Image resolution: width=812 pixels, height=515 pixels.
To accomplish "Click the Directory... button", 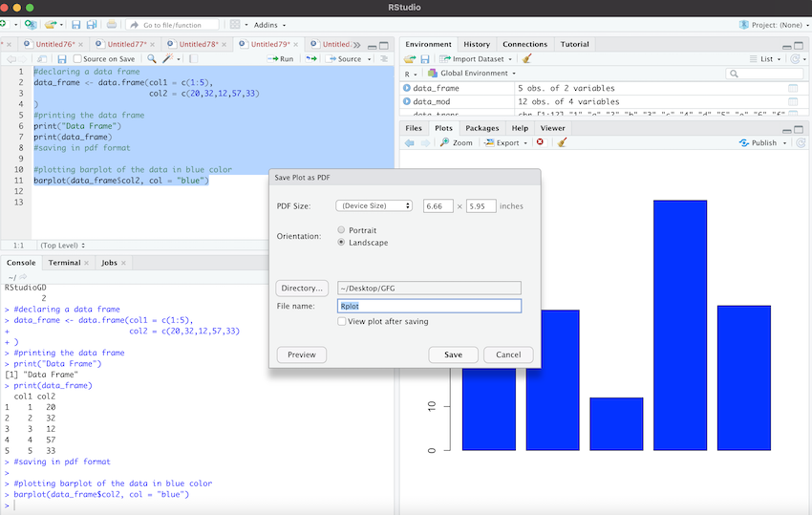I will click(x=302, y=288).
